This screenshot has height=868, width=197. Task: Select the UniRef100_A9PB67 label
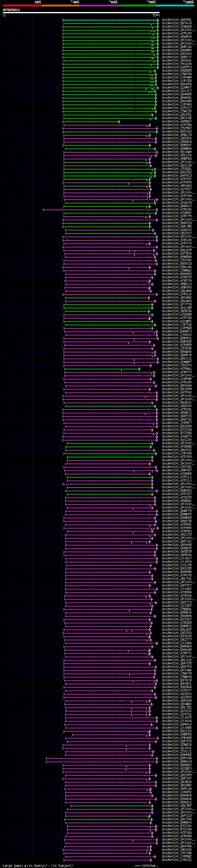pyautogui.click(x=177, y=122)
